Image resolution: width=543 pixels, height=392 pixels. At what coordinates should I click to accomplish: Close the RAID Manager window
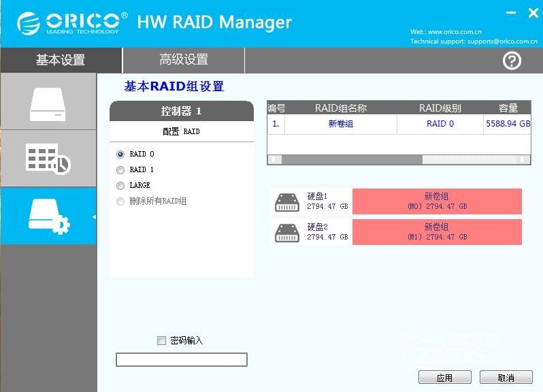tap(533, 13)
